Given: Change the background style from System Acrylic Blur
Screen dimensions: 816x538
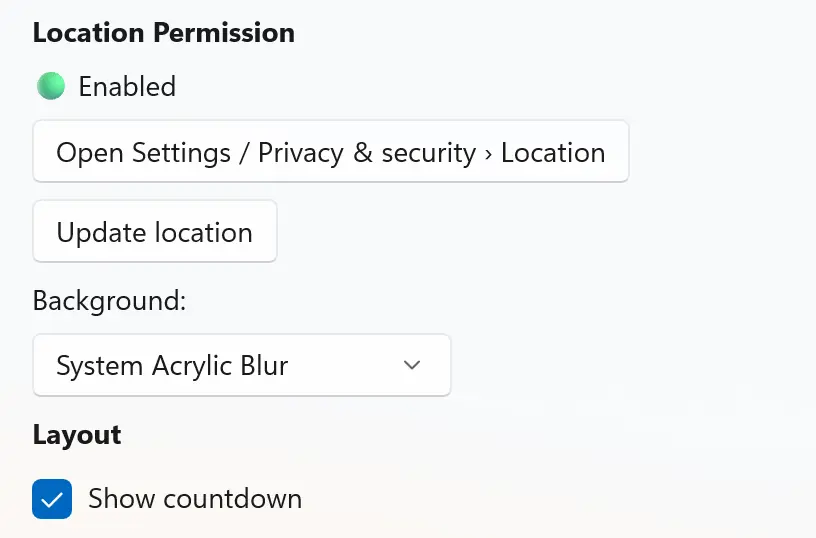Looking at the screenshot, I should click(x=241, y=366).
